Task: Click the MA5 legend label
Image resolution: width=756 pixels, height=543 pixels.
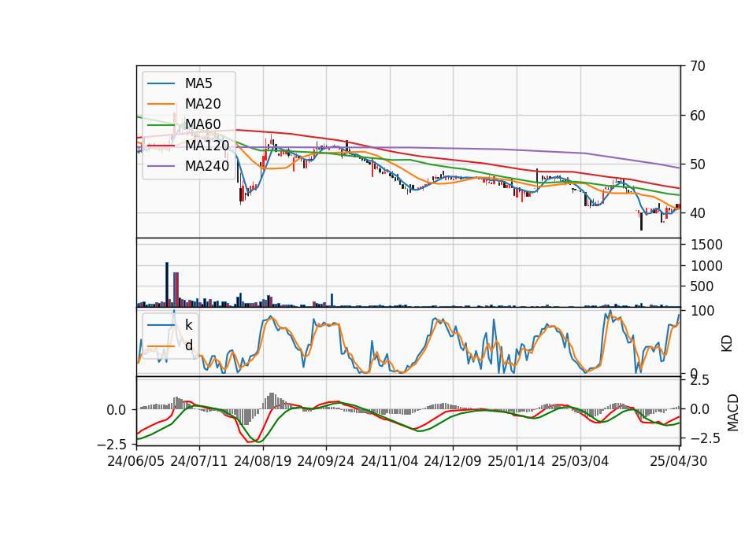Action: (x=198, y=83)
